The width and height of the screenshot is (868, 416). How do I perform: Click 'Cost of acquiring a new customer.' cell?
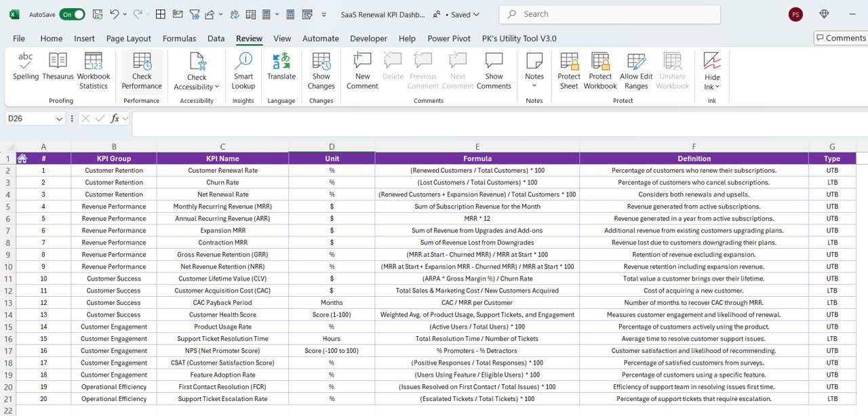click(694, 291)
